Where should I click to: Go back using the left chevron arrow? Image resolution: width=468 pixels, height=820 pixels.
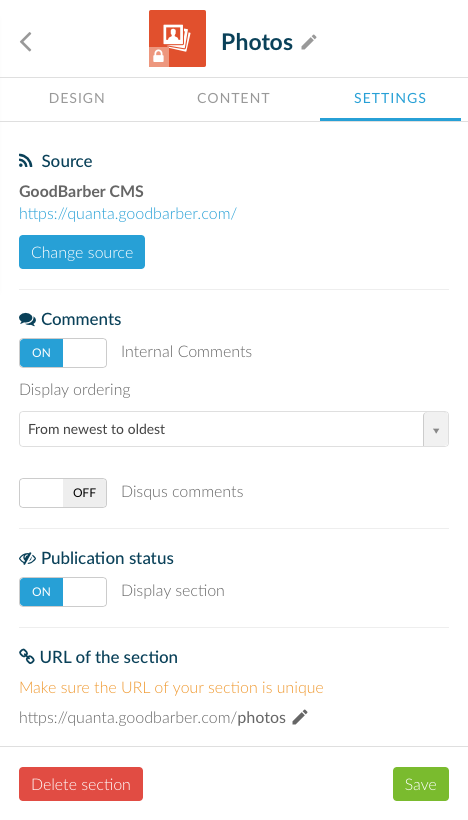pyautogui.click(x=26, y=42)
